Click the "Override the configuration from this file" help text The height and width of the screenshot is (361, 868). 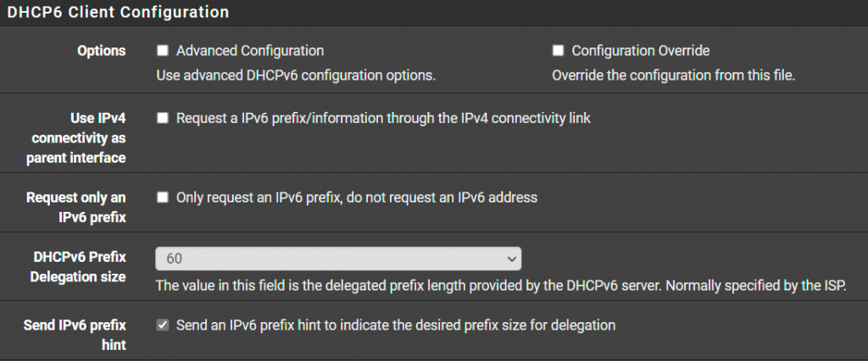(673, 75)
